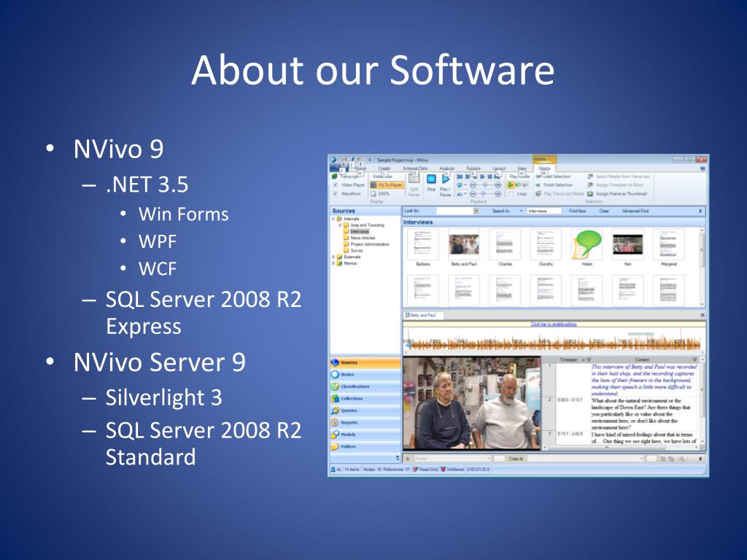
Task: Click the NVivo application button
Action: pos(333,160)
